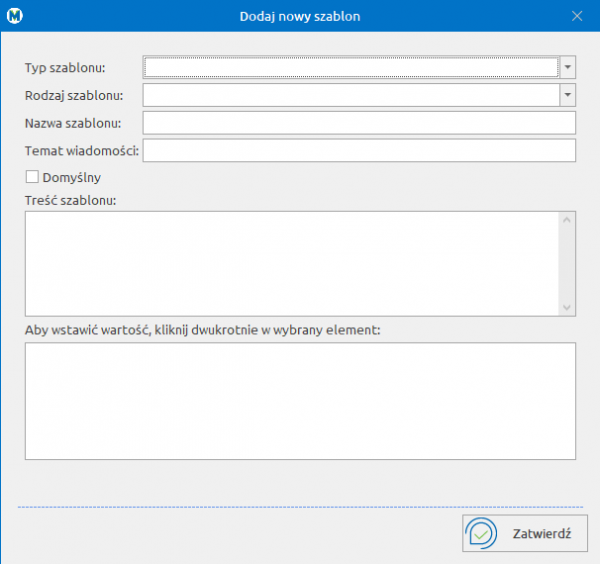Click inside the Treść szablonu text area
Viewport: 600px width, 564px height.
(x=290, y=263)
